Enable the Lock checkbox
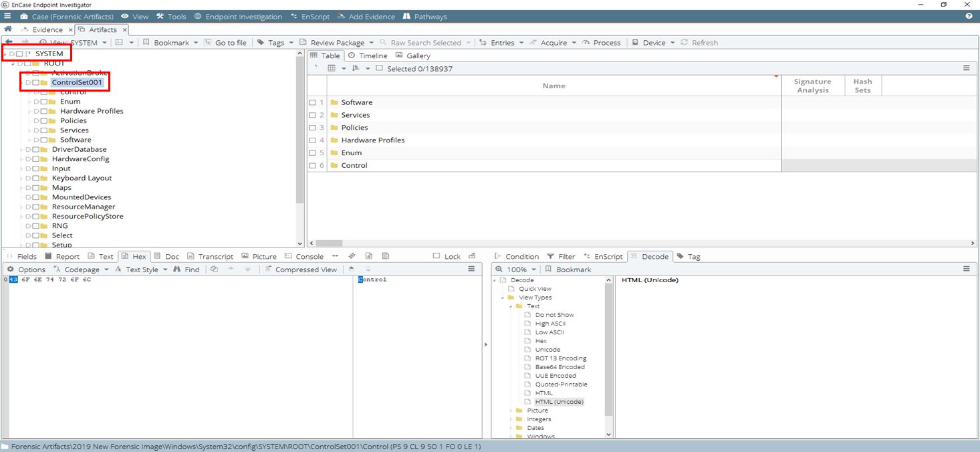Viewport: 980px width, 452px height. (x=437, y=256)
